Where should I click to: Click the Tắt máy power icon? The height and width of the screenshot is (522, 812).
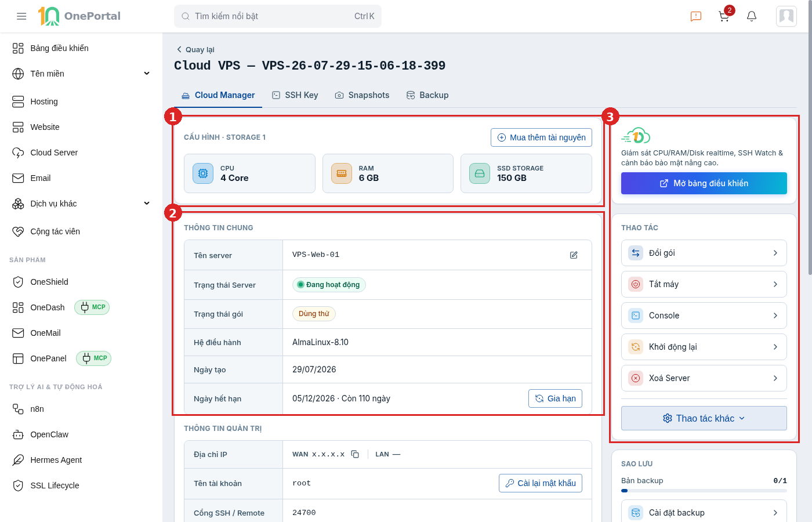click(x=636, y=284)
